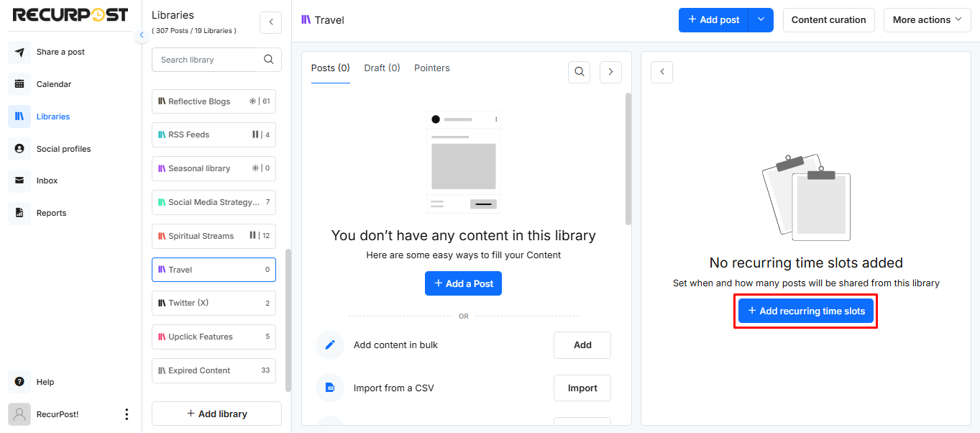This screenshot has height=433, width=980.
Task: Click the Libraries books icon in sidebar
Action: point(19,117)
